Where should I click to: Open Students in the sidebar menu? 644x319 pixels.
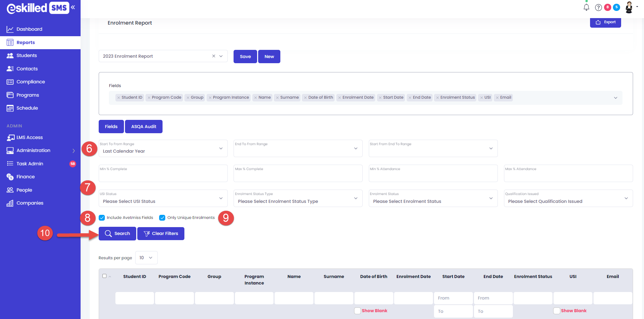(x=27, y=55)
